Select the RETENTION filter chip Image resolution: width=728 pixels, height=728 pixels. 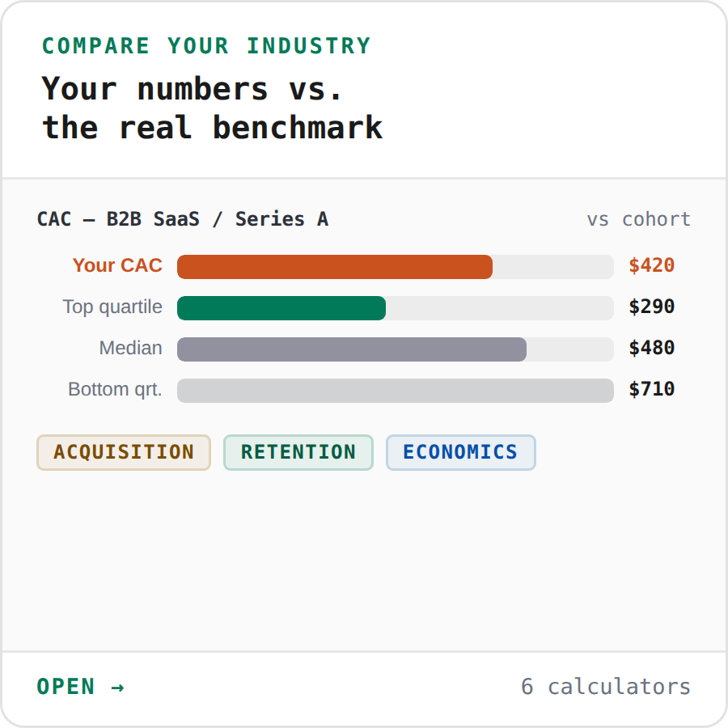[298, 452]
